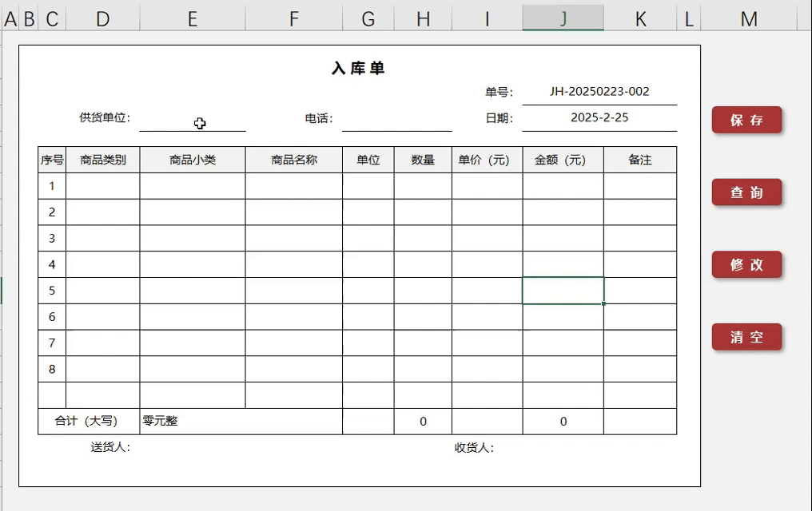
Task: Click the 金额（元） header cell
Action: [563, 160]
